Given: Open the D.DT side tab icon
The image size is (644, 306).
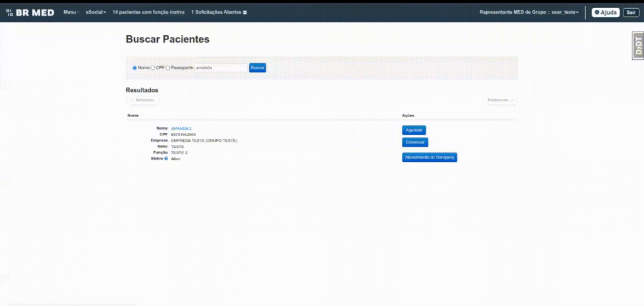Looking at the screenshot, I should (638, 45).
